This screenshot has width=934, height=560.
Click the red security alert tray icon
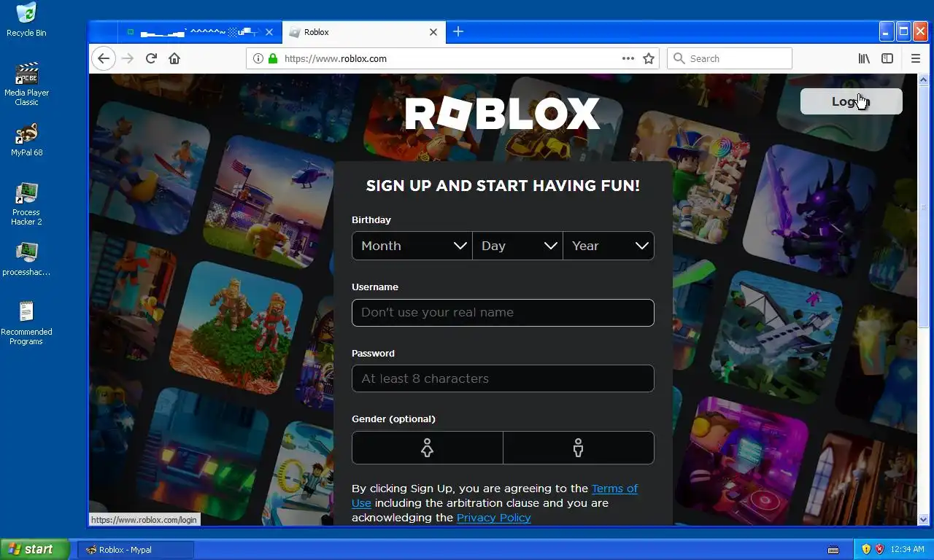click(x=879, y=549)
